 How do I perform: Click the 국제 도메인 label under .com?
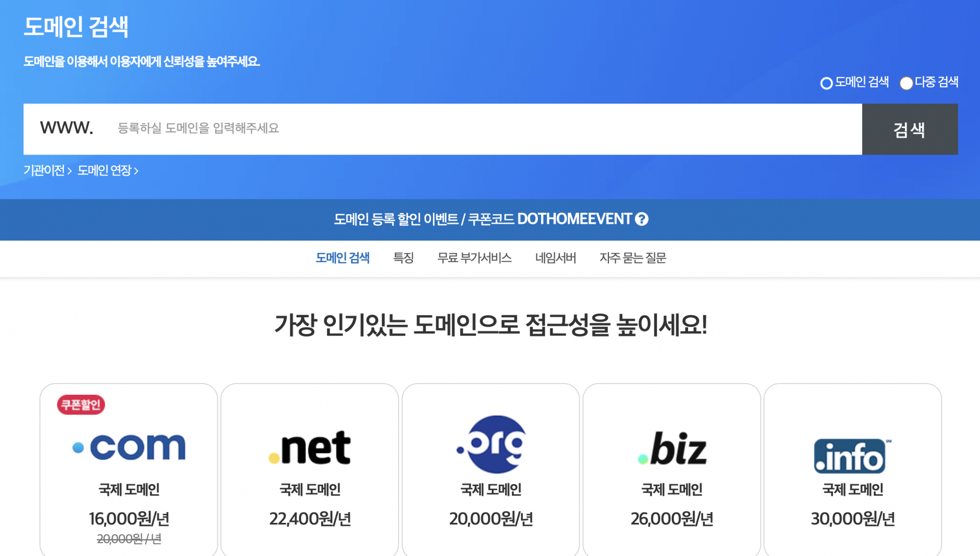pos(129,490)
